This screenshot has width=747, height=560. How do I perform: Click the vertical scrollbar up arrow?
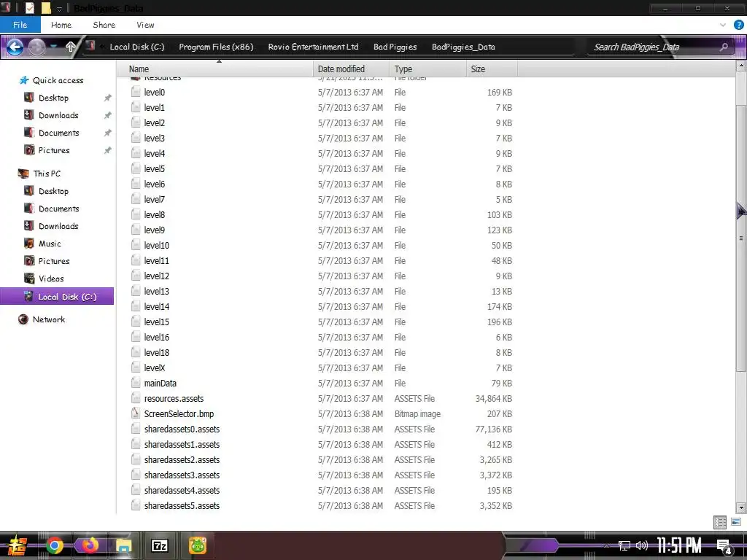coord(741,67)
